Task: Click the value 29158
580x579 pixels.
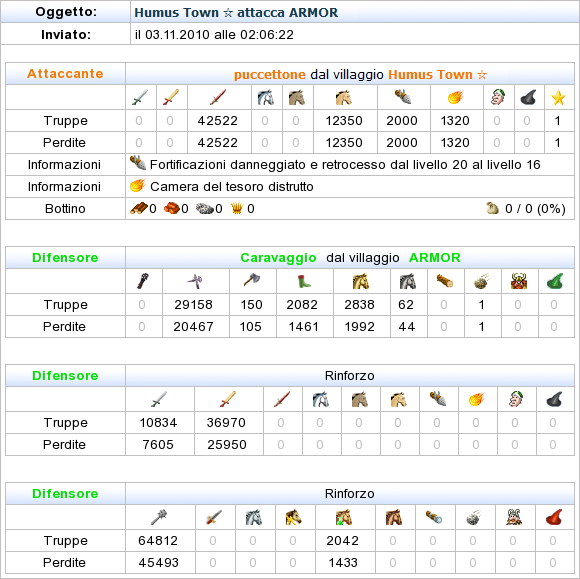Action: pos(193,304)
